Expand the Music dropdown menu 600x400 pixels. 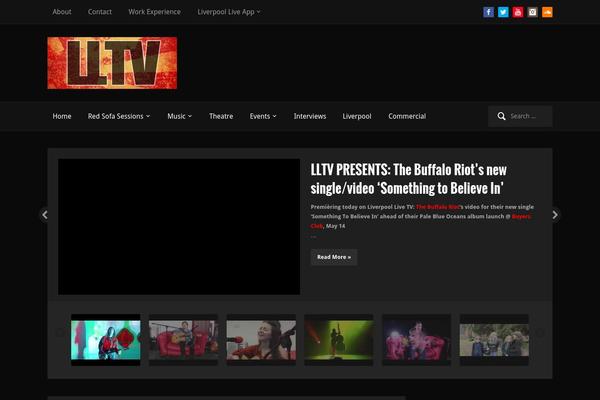[x=179, y=116]
